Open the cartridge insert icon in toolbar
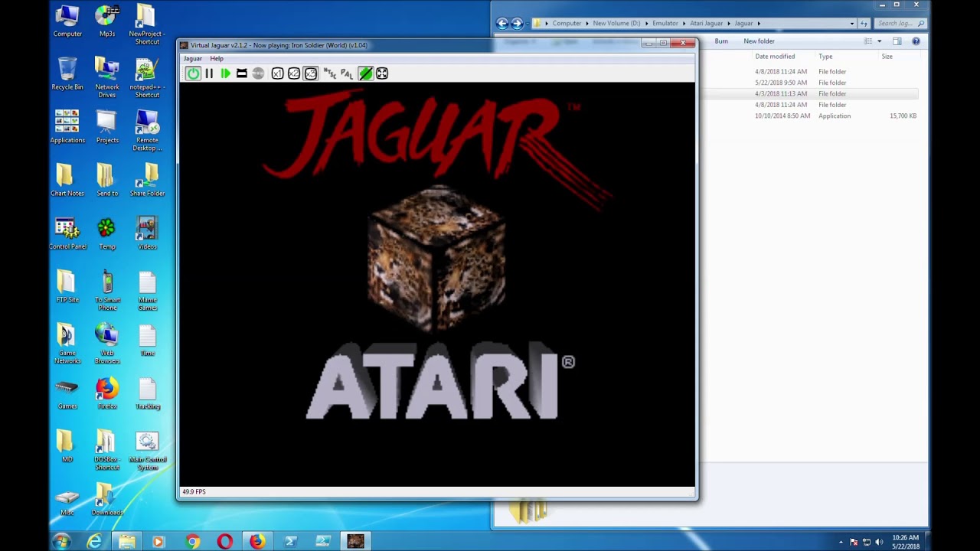The height and width of the screenshot is (551, 980). (x=242, y=73)
